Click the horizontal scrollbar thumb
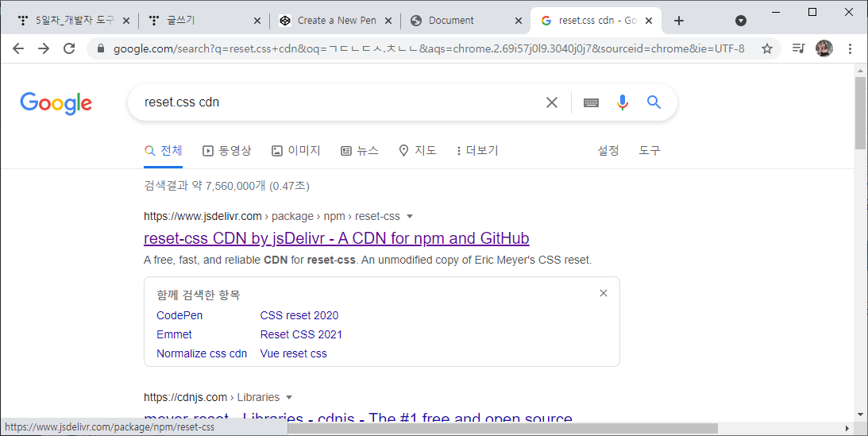 (x=503, y=428)
